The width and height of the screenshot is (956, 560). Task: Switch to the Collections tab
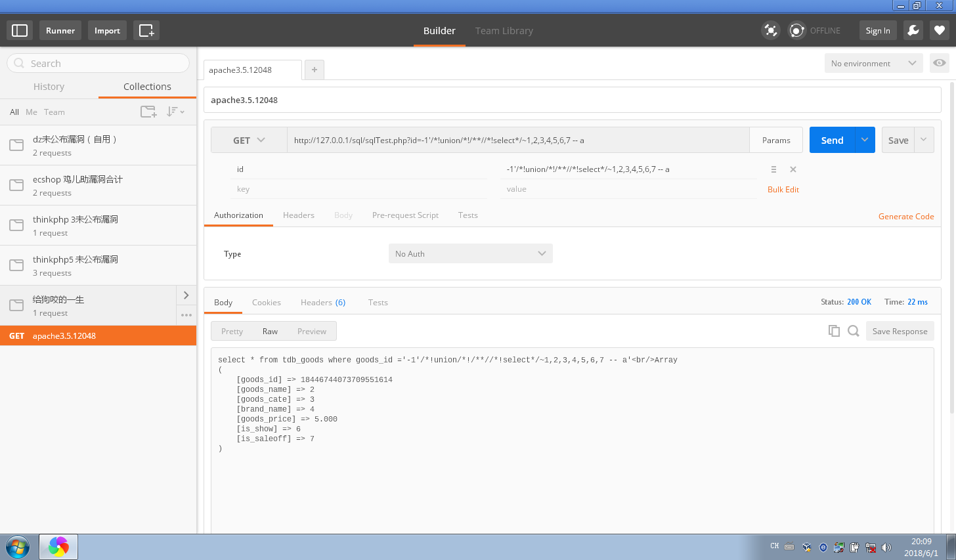click(147, 87)
